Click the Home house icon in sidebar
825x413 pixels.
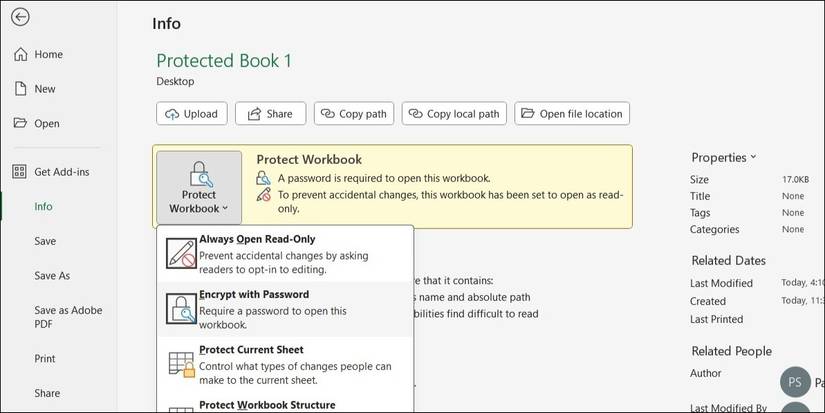pos(20,54)
